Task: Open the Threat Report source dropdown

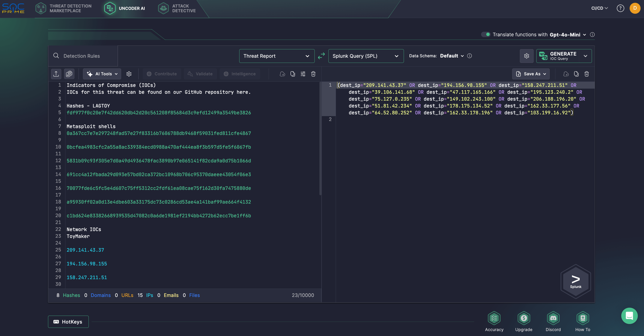Action: click(277, 56)
